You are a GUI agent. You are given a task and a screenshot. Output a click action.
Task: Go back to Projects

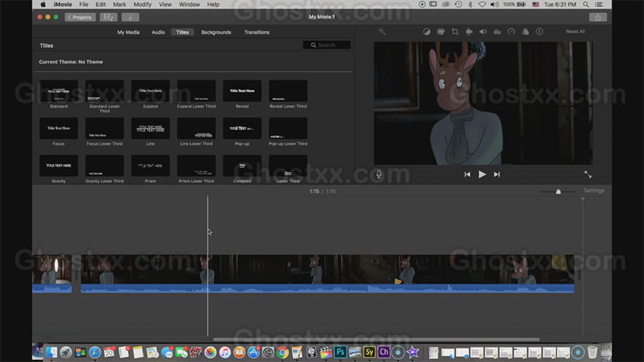(80, 18)
